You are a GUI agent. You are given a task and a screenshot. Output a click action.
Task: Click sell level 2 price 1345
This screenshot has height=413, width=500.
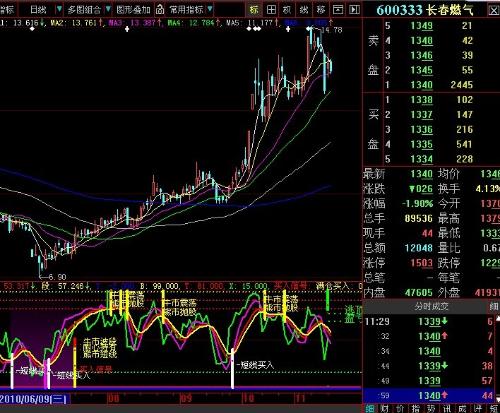(422, 70)
